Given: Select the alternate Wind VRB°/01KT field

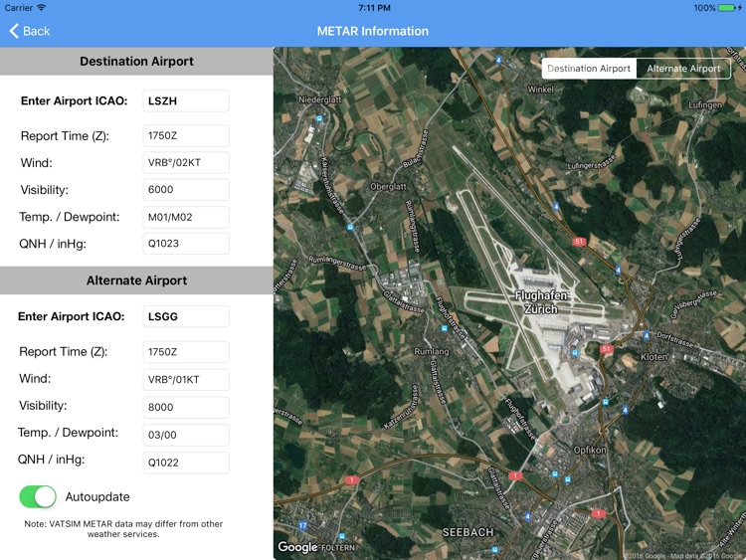Looking at the screenshot, I should (186, 380).
